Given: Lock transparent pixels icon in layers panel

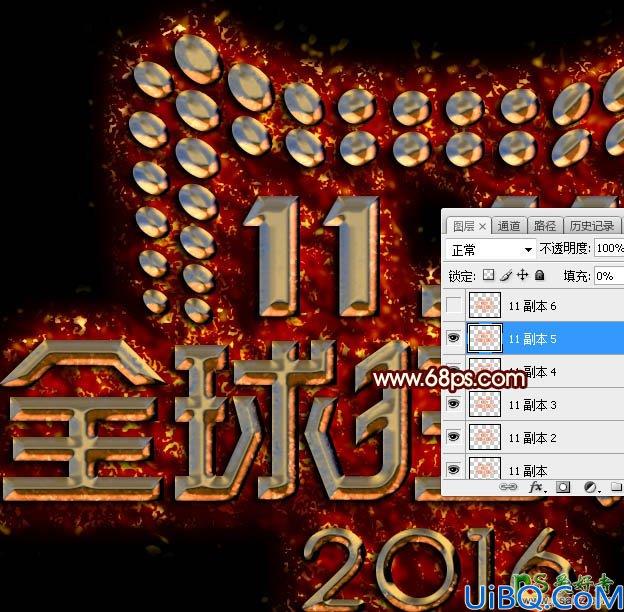Looking at the screenshot, I should 488,275.
